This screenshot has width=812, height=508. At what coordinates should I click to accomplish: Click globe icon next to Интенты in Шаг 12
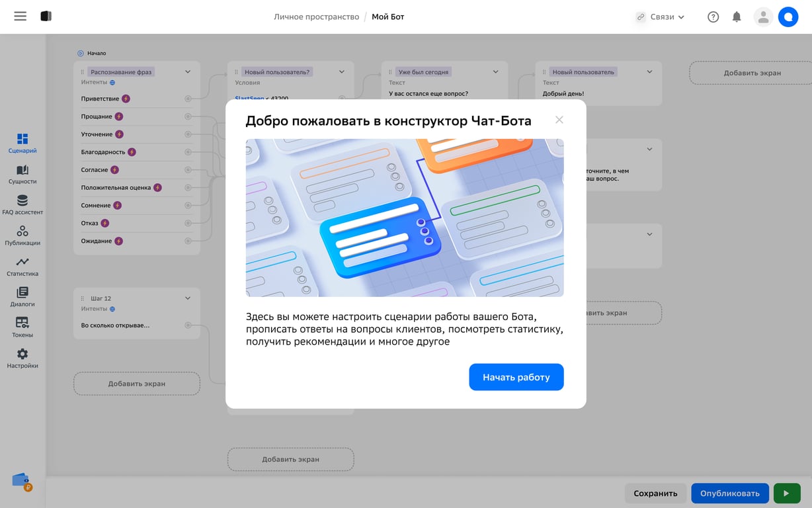pyautogui.click(x=112, y=309)
